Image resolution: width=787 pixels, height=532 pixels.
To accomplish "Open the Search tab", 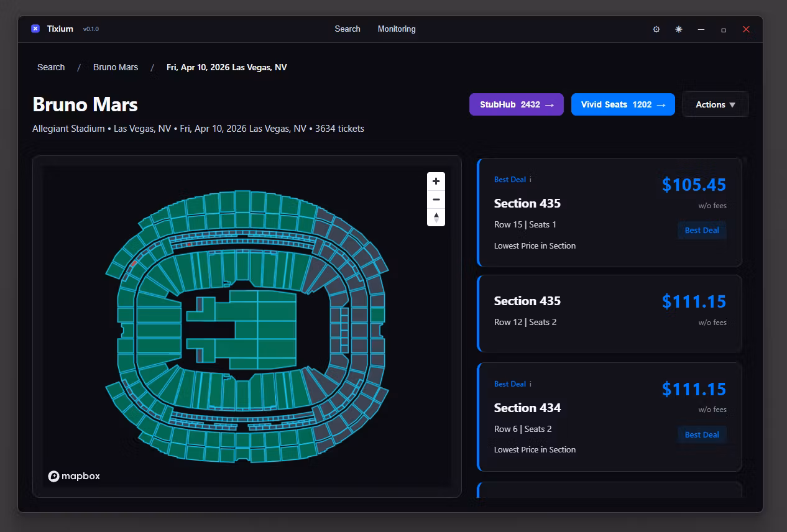I will pos(347,29).
